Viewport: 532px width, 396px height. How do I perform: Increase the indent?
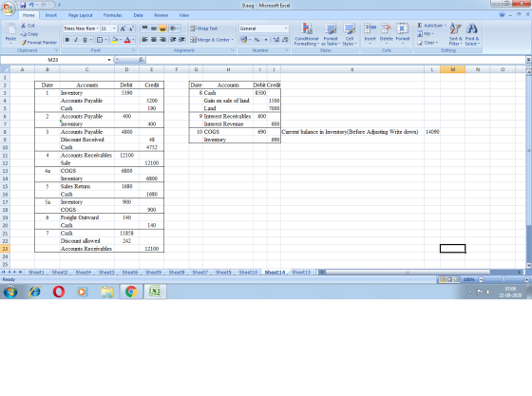181,40
